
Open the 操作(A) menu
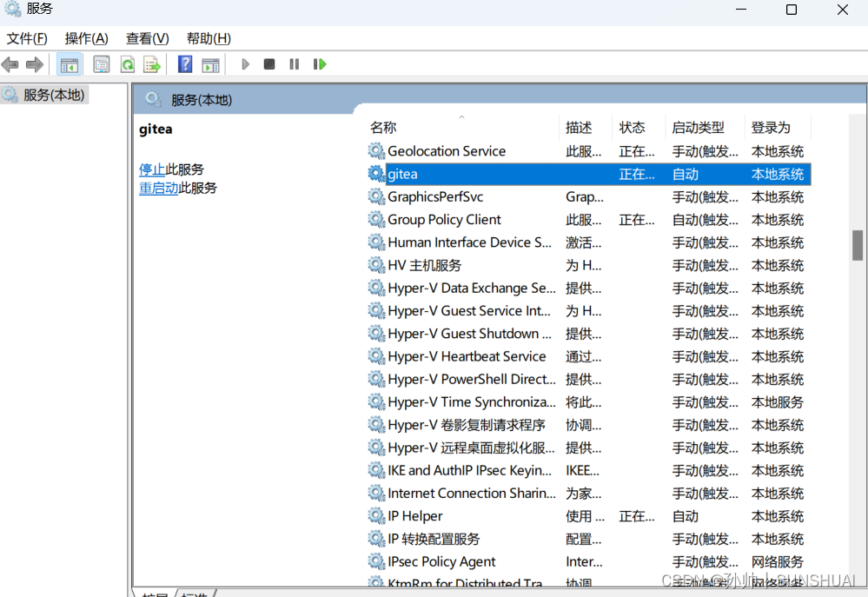[86, 38]
